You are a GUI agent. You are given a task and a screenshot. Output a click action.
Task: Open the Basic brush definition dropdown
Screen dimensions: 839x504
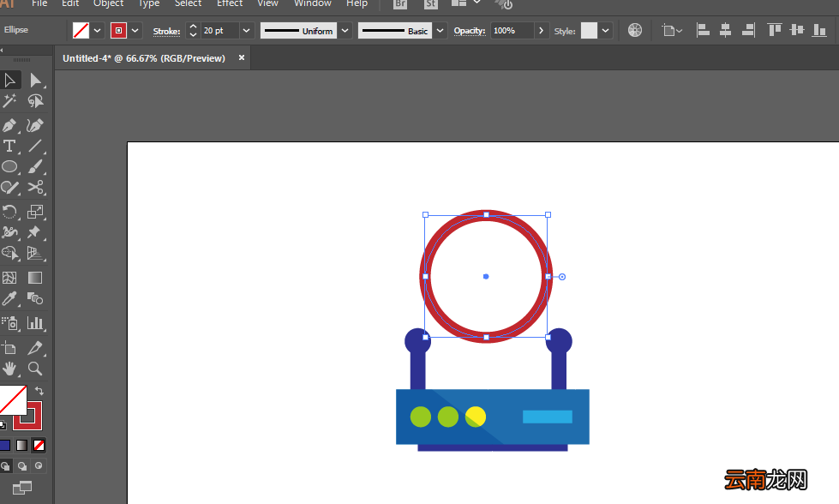pos(440,31)
